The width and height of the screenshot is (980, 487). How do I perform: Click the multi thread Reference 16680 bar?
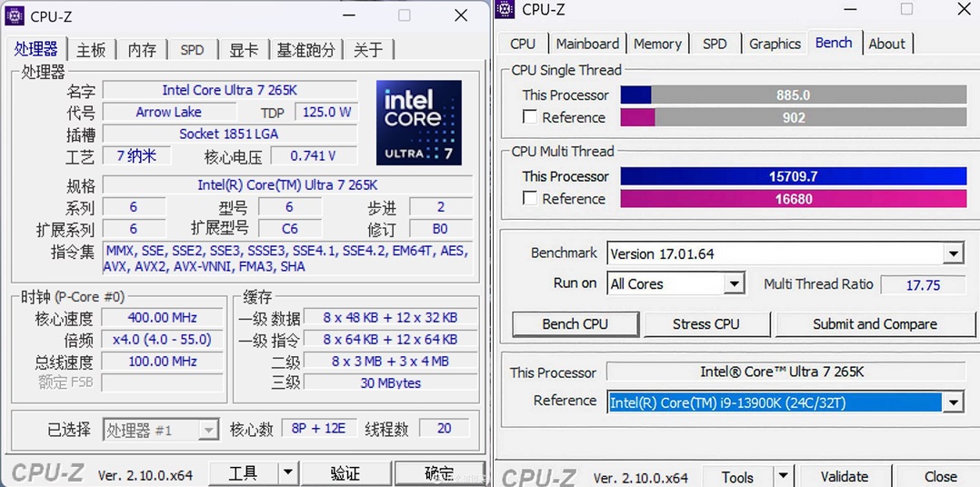tap(794, 199)
